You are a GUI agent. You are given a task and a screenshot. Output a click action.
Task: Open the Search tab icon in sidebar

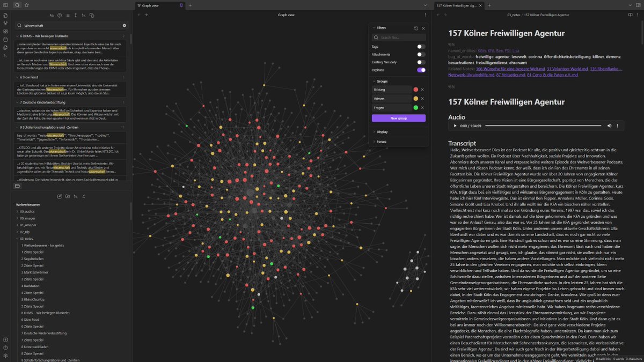17,5
